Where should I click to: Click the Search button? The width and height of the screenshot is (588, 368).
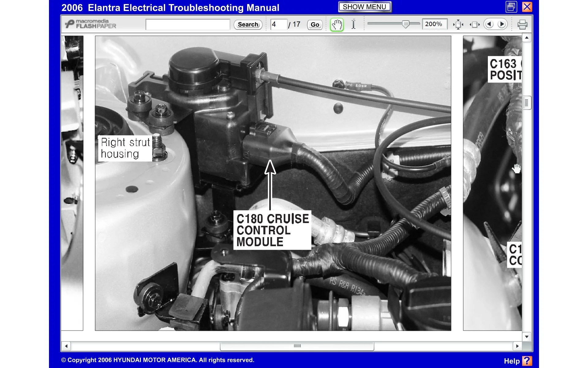click(248, 25)
